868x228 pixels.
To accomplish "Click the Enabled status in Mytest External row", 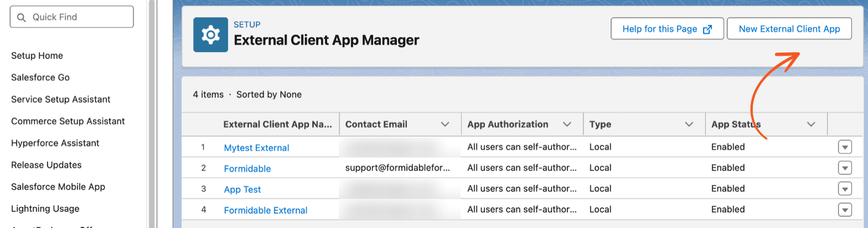I will coord(728,147).
